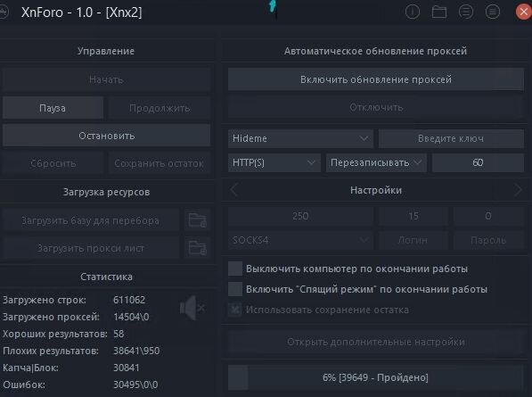Screen dimensions: 532x397
Task: Click folder icon beside Загрузить базу для перебора
Action: pyautogui.click(x=198, y=220)
